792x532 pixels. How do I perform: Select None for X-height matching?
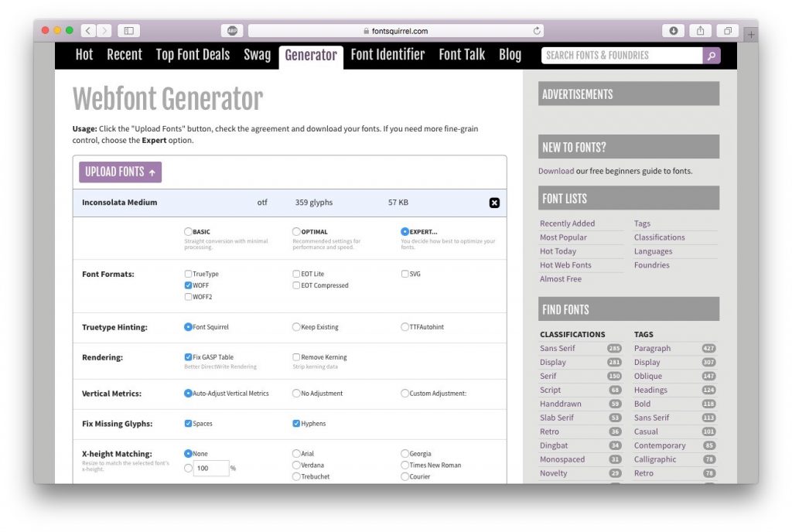[x=188, y=453]
